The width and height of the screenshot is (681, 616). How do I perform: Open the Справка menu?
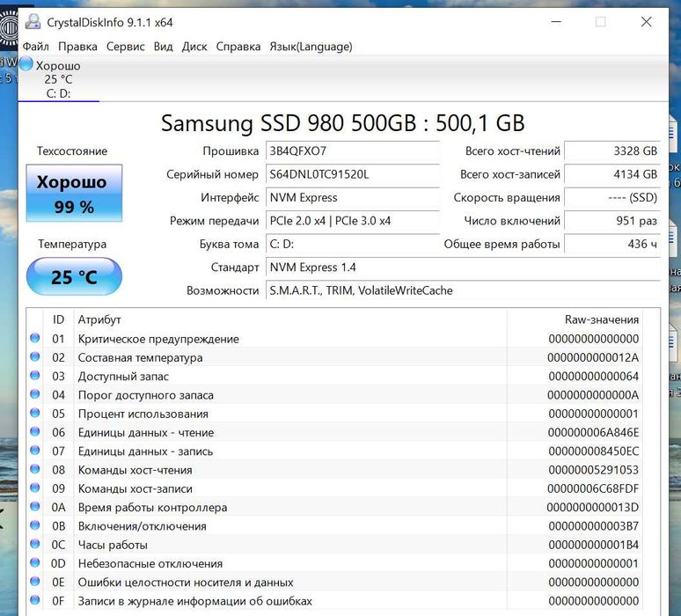point(238,47)
